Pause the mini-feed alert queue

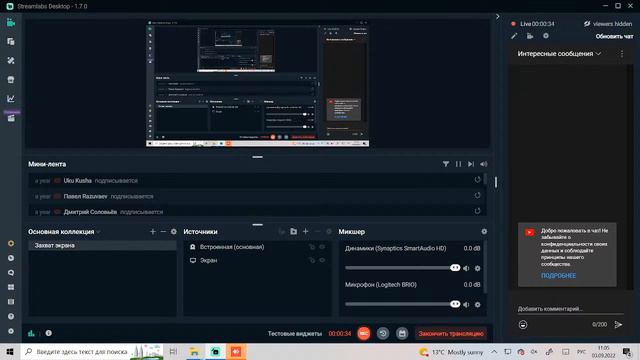point(458,164)
